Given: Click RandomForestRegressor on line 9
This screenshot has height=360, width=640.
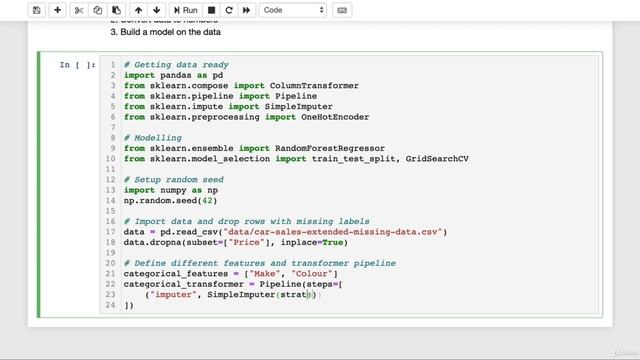Looking at the screenshot, I should pyautogui.click(x=330, y=149).
